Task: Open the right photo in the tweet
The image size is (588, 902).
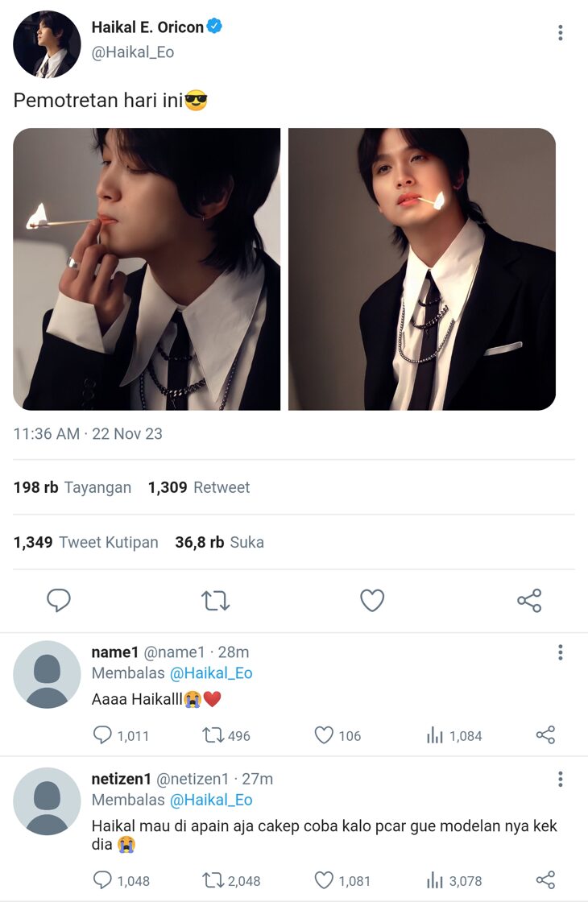Action: point(422,269)
